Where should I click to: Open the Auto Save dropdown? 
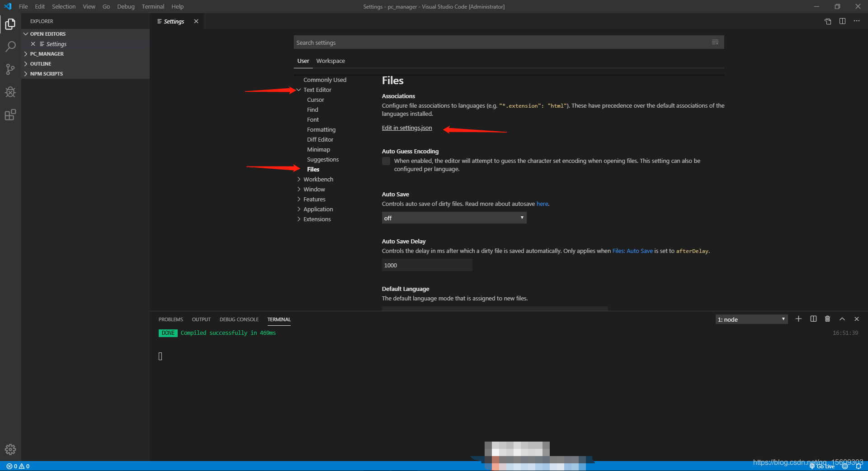click(x=454, y=218)
